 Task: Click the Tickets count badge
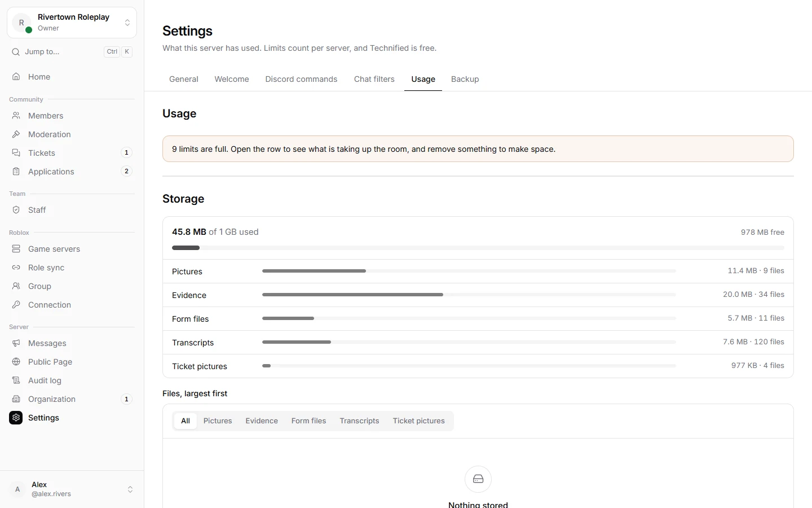(x=126, y=152)
